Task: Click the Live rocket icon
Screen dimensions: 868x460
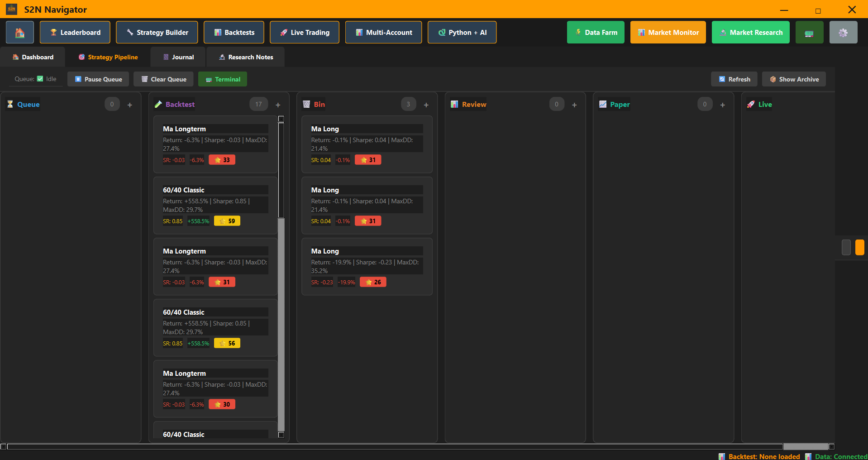Action: (x=751, y=104)
